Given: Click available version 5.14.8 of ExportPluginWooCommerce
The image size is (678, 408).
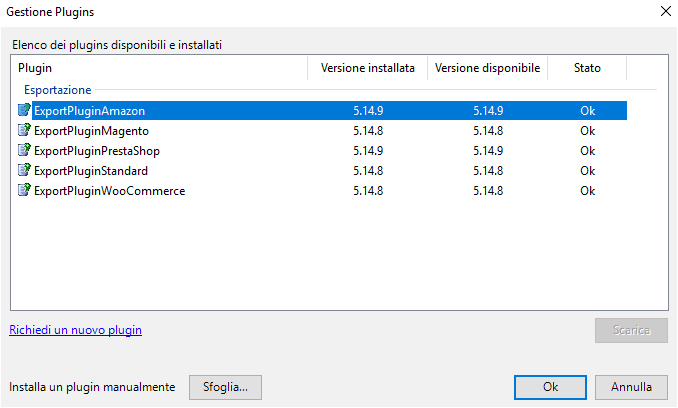Looking at the screenshot, I should coord(488,191).
